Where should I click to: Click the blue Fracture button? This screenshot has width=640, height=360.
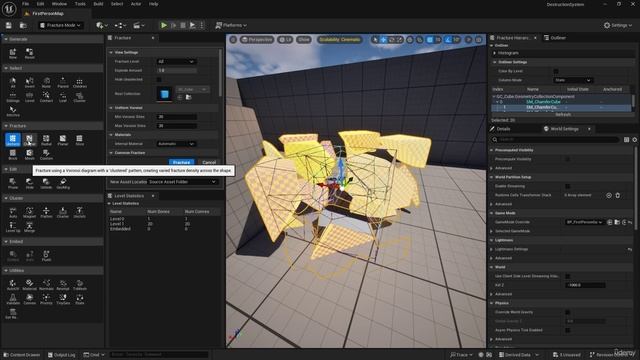coord(181,162)
